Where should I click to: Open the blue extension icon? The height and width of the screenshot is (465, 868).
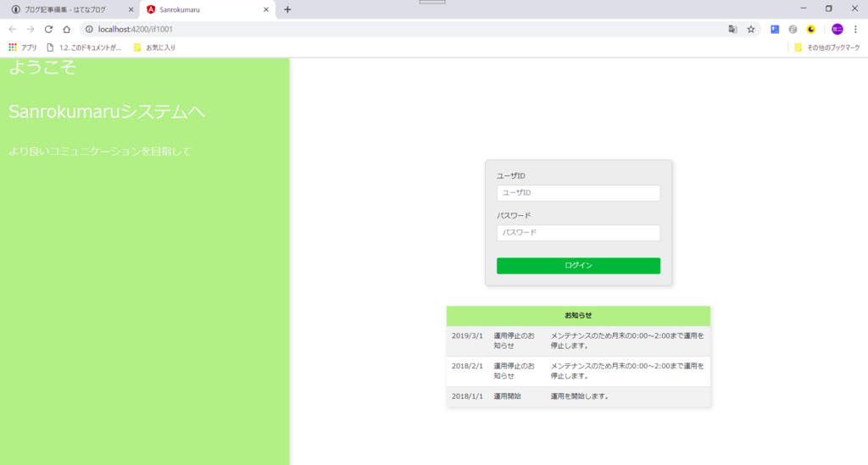pos(775,30)
